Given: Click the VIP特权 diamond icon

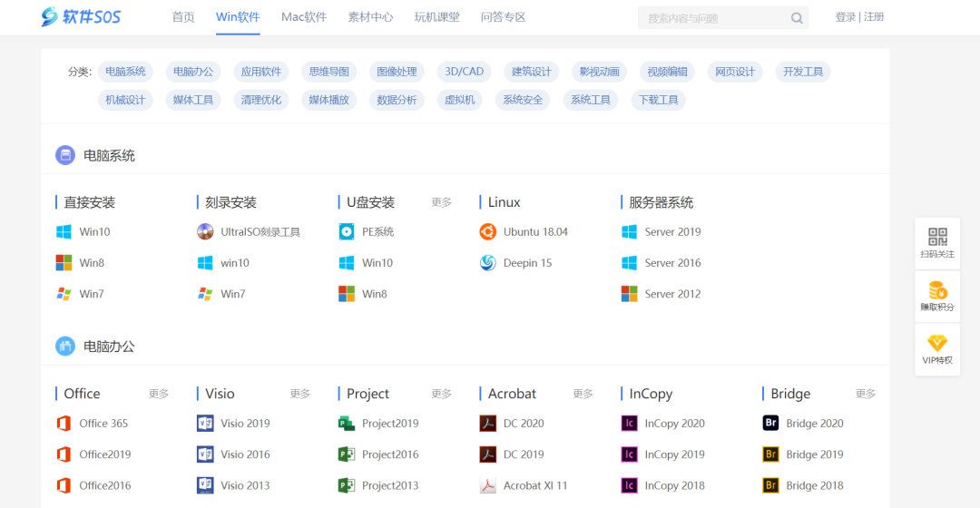Looking at the screenshot, I should pyautogui.click(x=937, y=344).
